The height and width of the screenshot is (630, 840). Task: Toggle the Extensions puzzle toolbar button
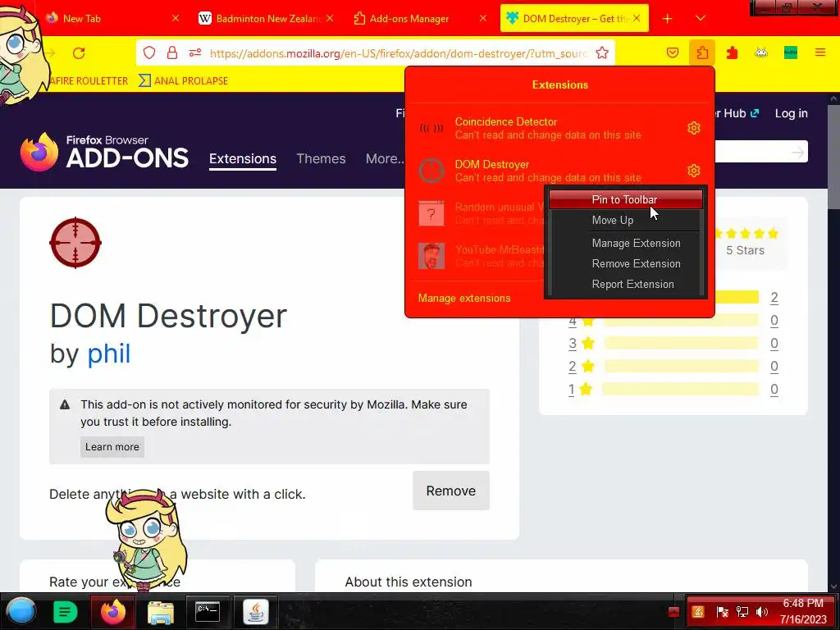coord(702,52)
